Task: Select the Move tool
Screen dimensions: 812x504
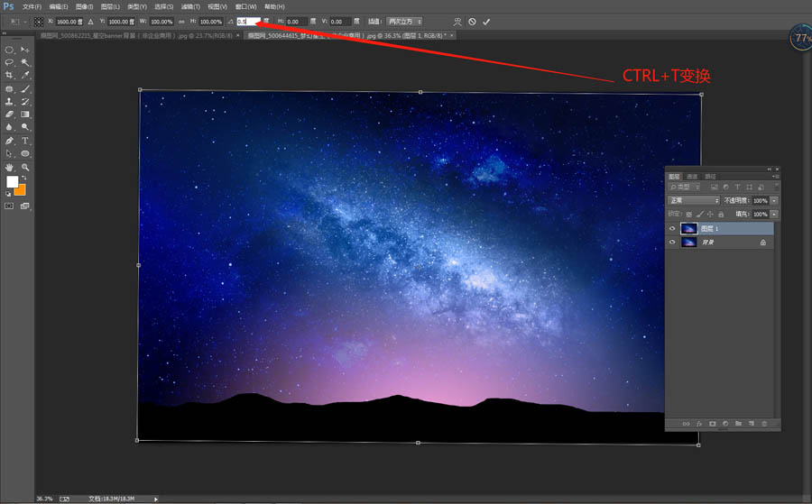Action: [x=25, y=50]
